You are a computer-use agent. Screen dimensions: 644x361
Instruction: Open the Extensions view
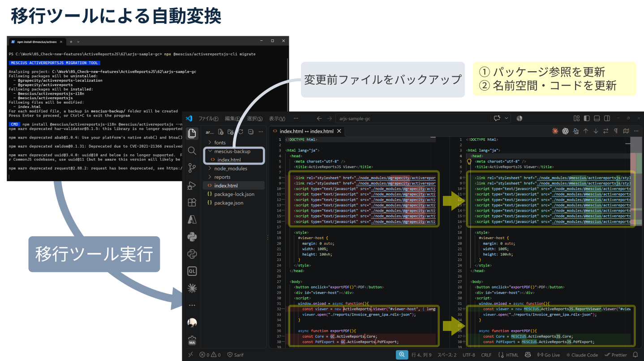[x=192, y=202]
